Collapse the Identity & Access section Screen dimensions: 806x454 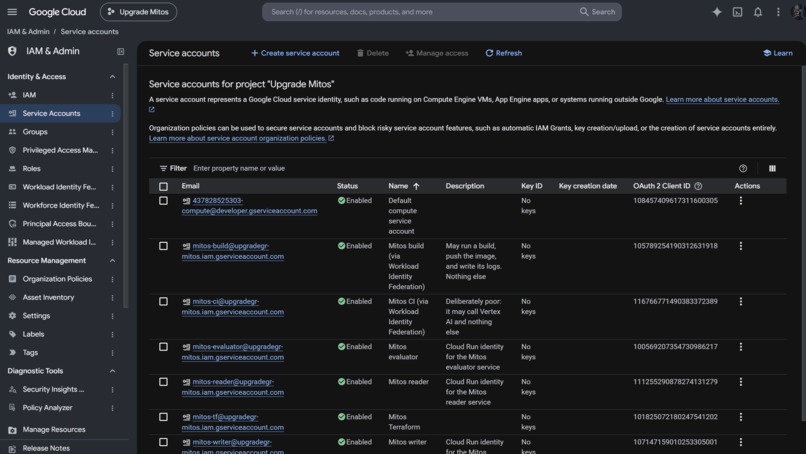[112, 77]
